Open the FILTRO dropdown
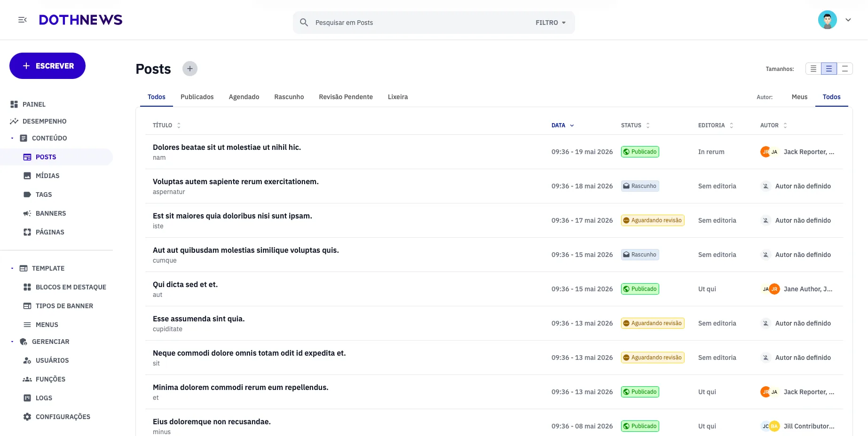Screen dimensions: 868x436 [551, 23]
